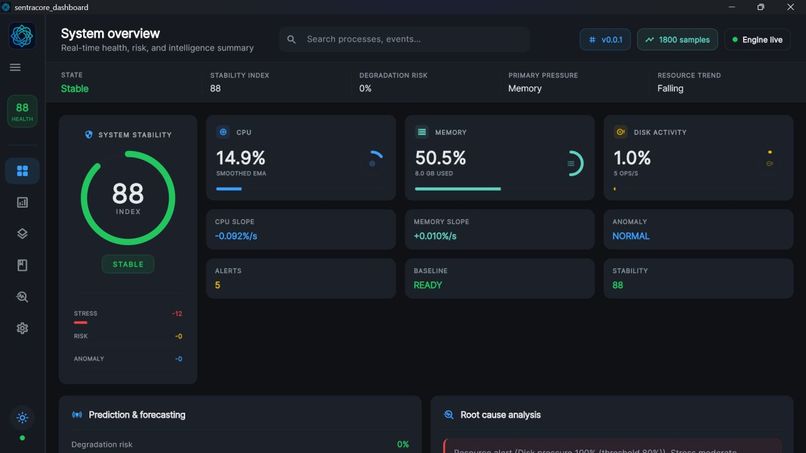Viewport: 806px width, 453px height.
Task: Click the Root cause analysis icon
Action: click(x=449, y=414)
